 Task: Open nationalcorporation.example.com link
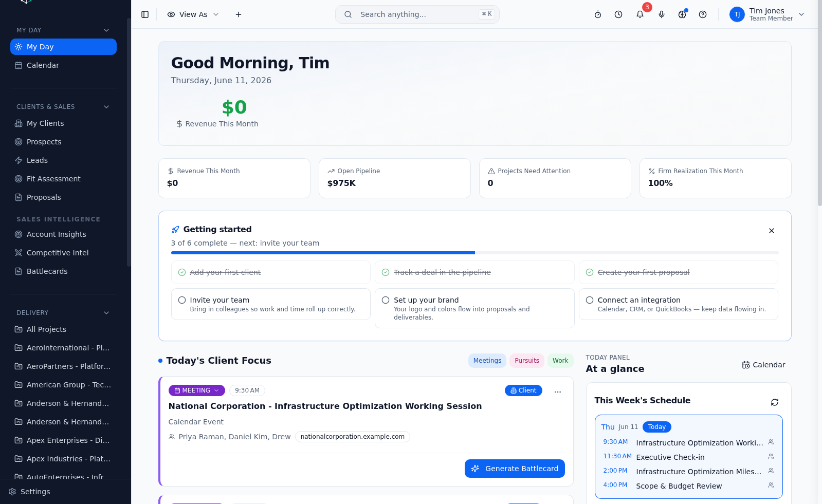tap(353, 437)
